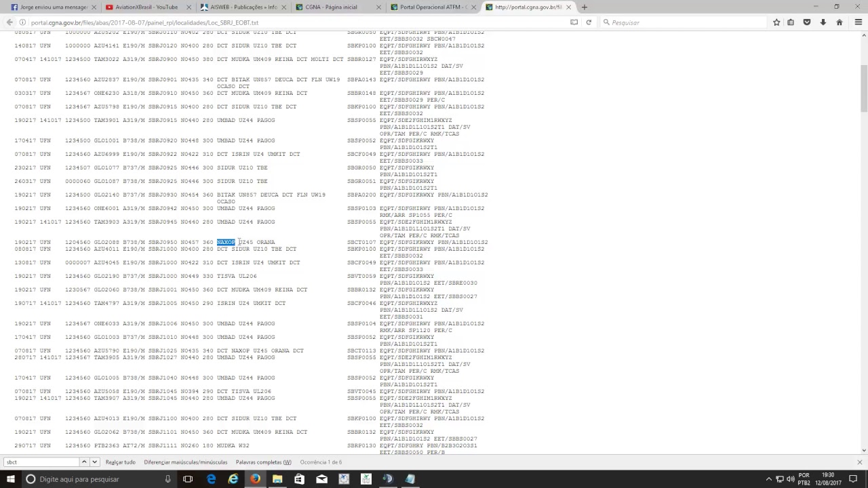Click highlighted NAXOP text in GLO2088 row
The width and height of the screenshot is (868, 488).
pos(226,242)
